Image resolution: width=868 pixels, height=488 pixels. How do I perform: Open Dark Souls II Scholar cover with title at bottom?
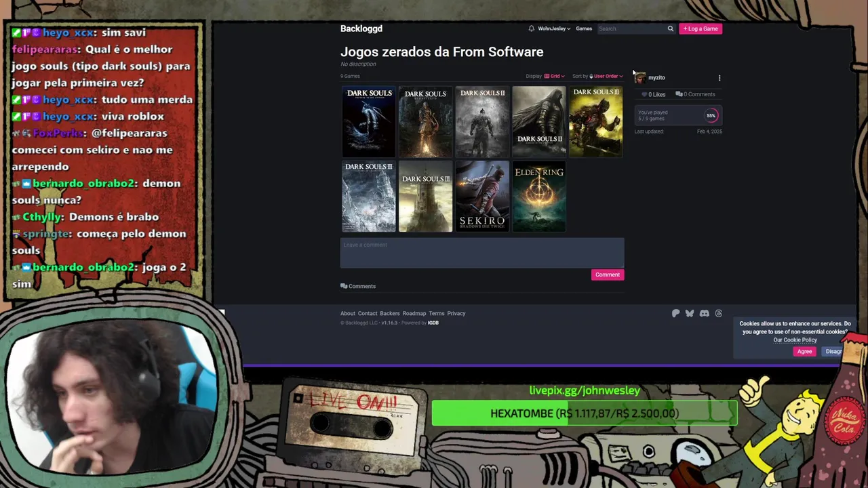click(x=539, y=121)
